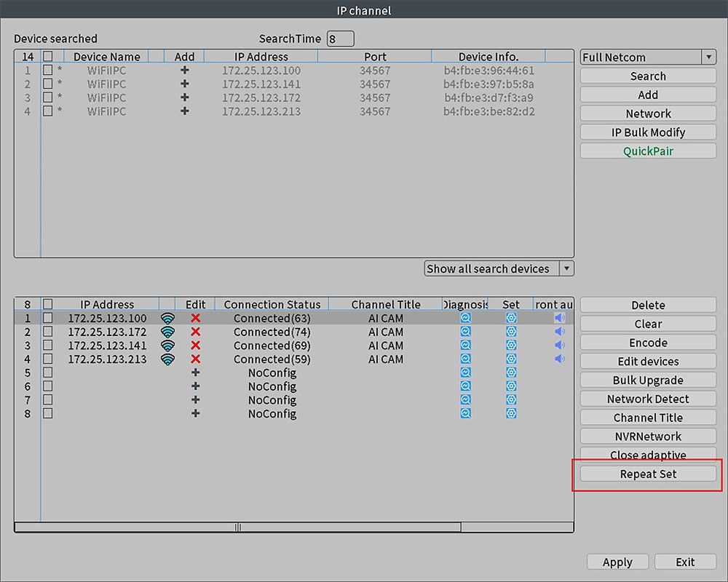This screenshot has width=728, height=582.
Task: Check the box for searched device 172.25.123.141
Action: (48, 84)
